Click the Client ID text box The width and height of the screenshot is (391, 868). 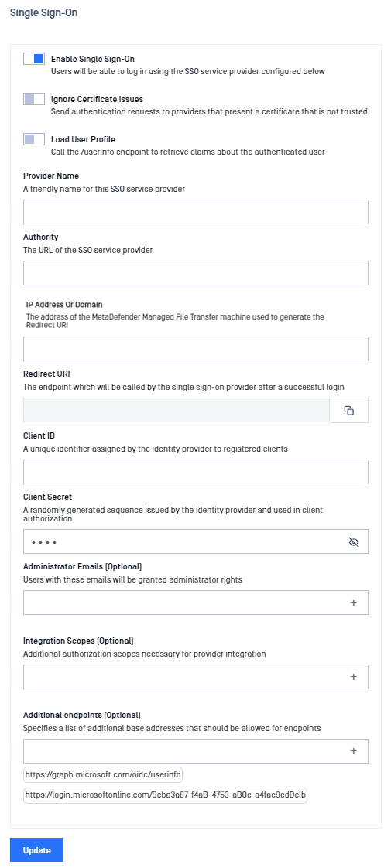[195, 472]
